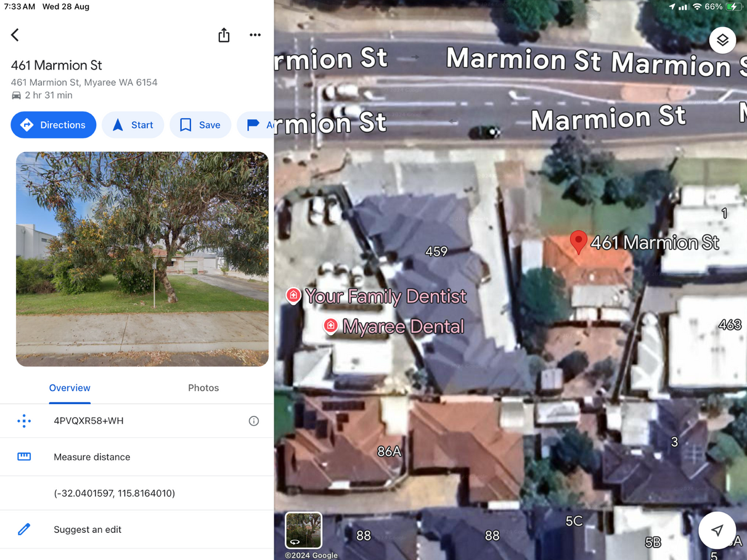Open the large street photo of 461 Marmion St
747x560 pixels.
point(142,259)
